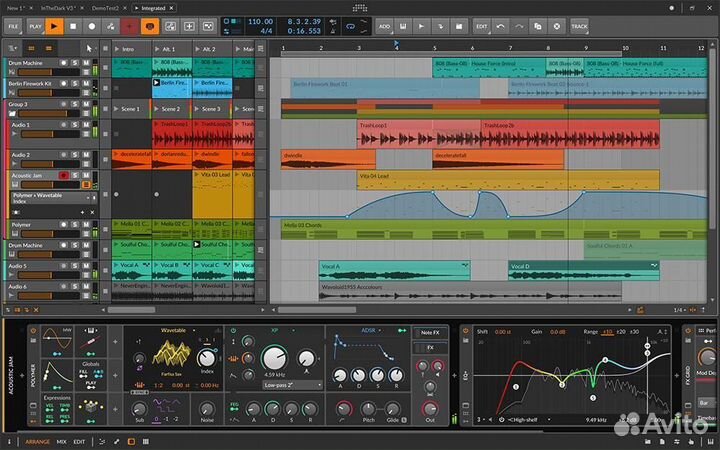Select the ±20 EQ range option
Image resolution: width=720 pixels, height=450 pixels.
click(x=621, y=332)
